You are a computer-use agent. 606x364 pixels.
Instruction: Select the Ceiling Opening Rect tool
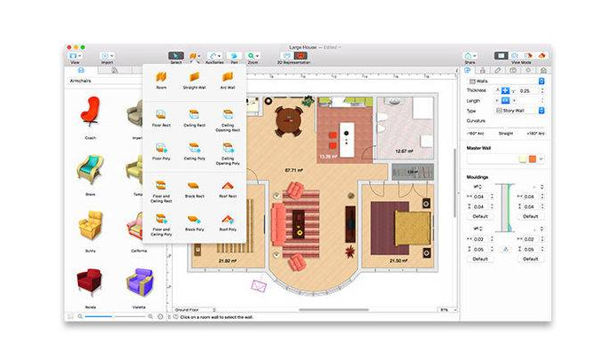pyautogui.click(x=228, y=120)
